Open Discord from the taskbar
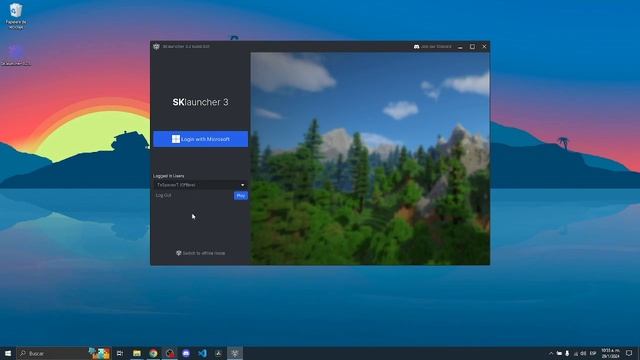The image size is (640, 360). [186, 353]
